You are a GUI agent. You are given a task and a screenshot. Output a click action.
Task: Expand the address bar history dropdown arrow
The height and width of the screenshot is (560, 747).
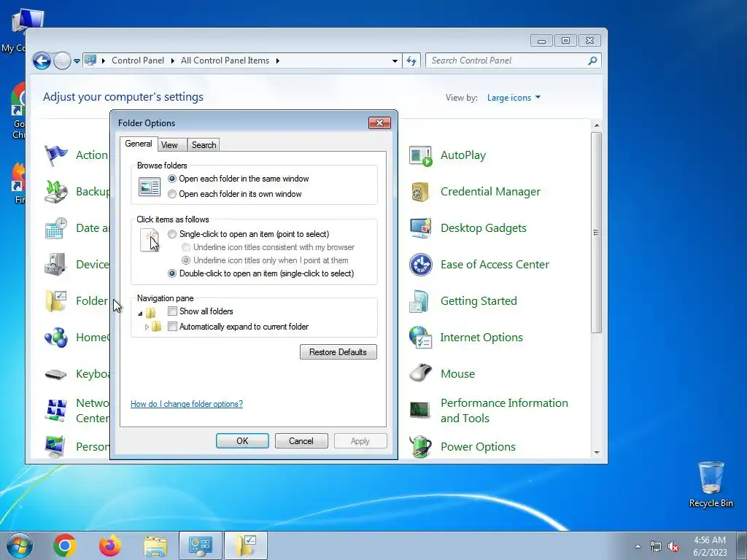[x=395, y=61]
